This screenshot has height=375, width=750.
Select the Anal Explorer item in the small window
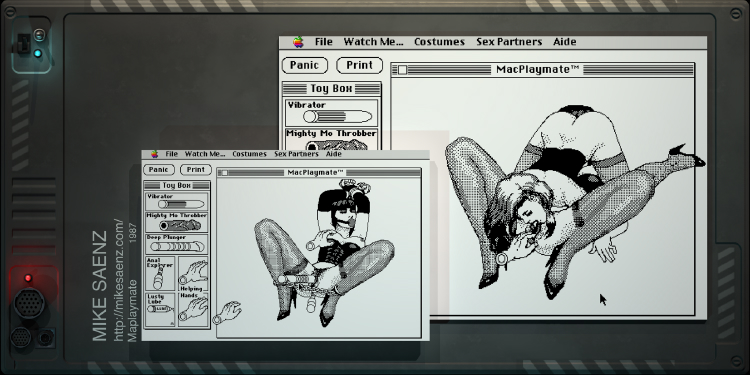click(160, 274)
